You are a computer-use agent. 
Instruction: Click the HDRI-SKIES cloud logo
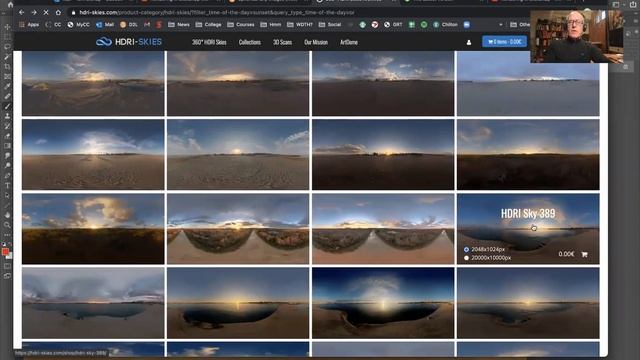click(129, 42)
